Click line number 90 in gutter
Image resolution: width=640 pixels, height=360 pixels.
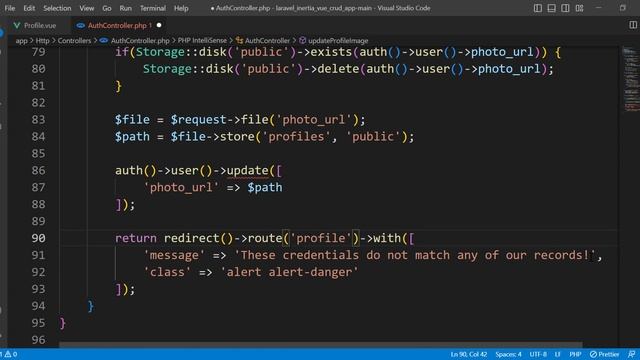[38, 238]
